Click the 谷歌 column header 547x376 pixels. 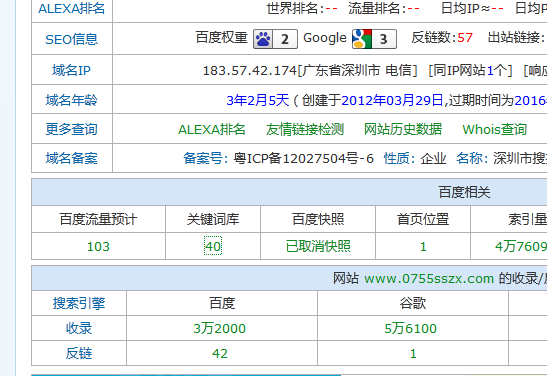(413, 303)
